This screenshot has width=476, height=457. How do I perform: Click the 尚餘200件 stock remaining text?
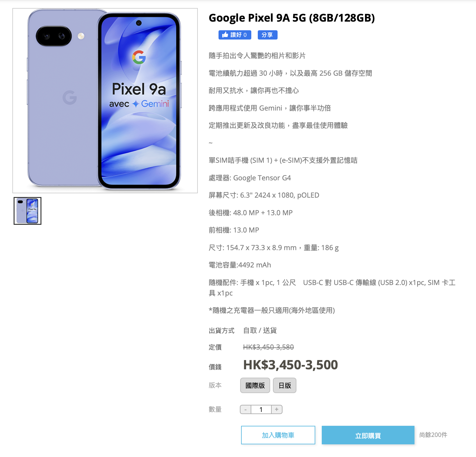433,435
